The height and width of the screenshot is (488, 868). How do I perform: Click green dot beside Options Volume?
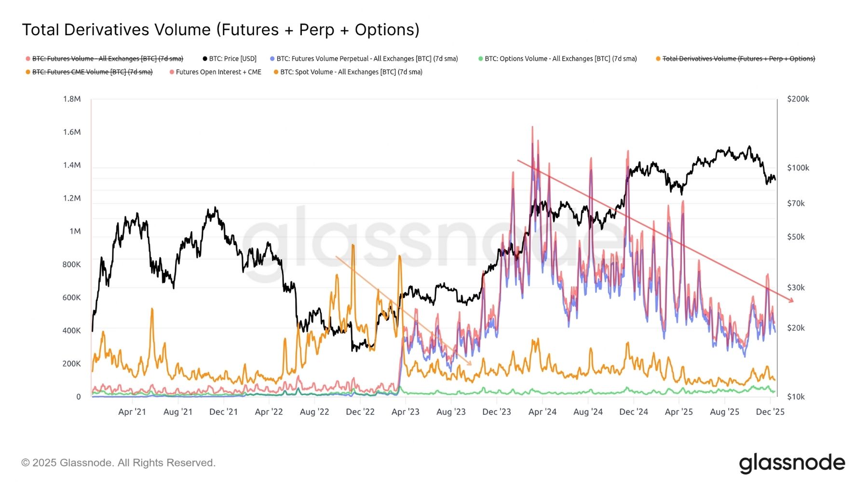481,59
